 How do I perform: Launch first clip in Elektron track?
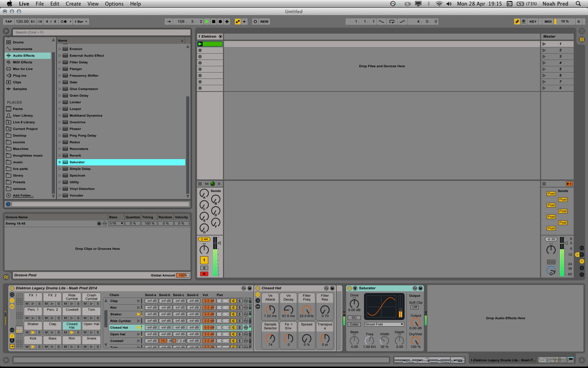pos(200,44)
